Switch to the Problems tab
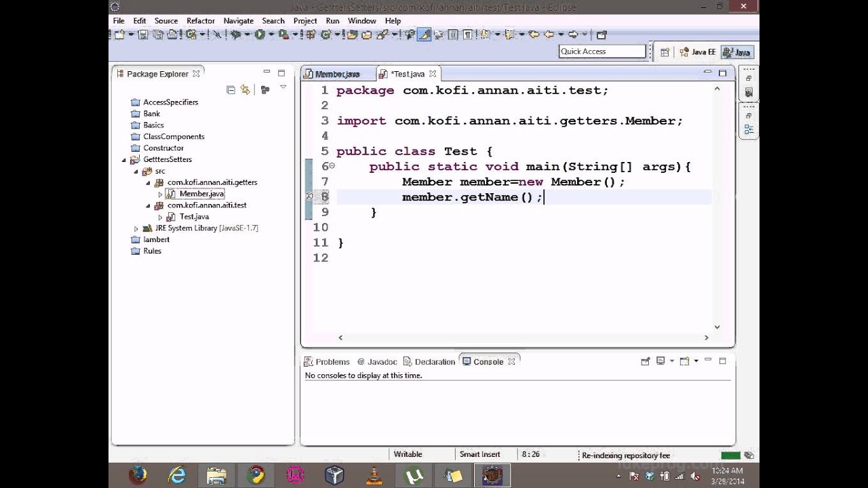868x488 pixels. coord(327,362)
